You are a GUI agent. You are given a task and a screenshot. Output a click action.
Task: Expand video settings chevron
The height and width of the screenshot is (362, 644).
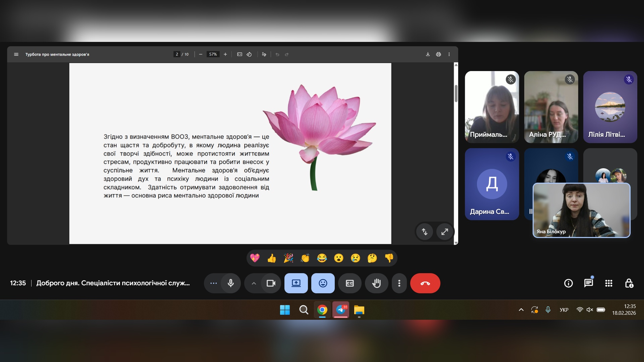[x=254, y=283]
